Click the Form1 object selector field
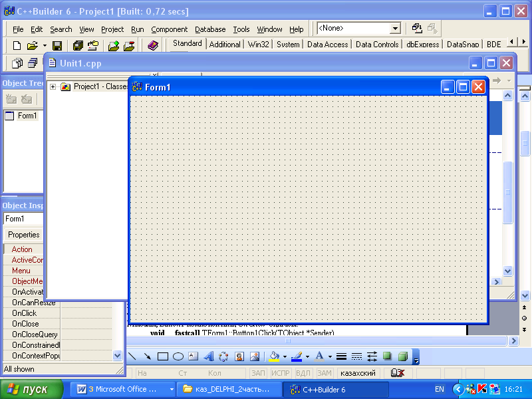Viewport: 532px width, 399px height. point(23,219)
